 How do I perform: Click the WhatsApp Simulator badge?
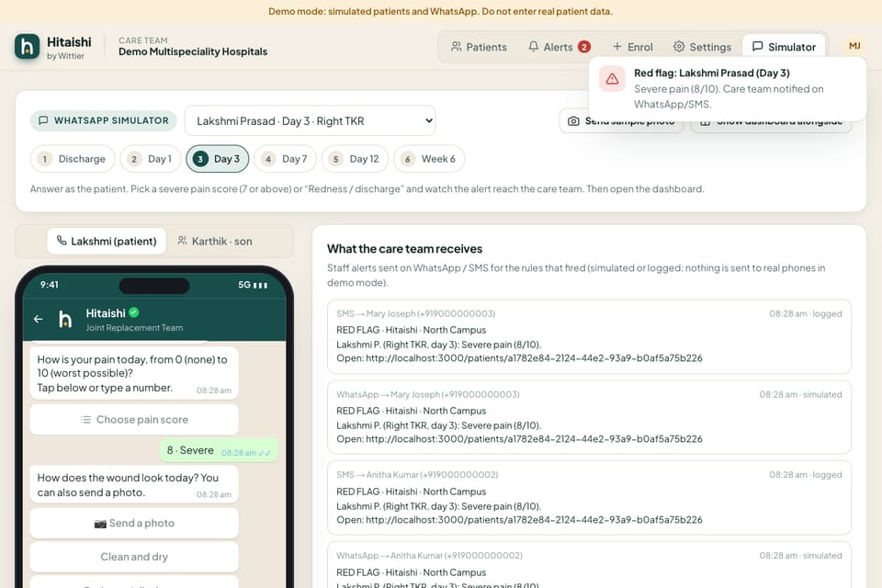(104, 120)
